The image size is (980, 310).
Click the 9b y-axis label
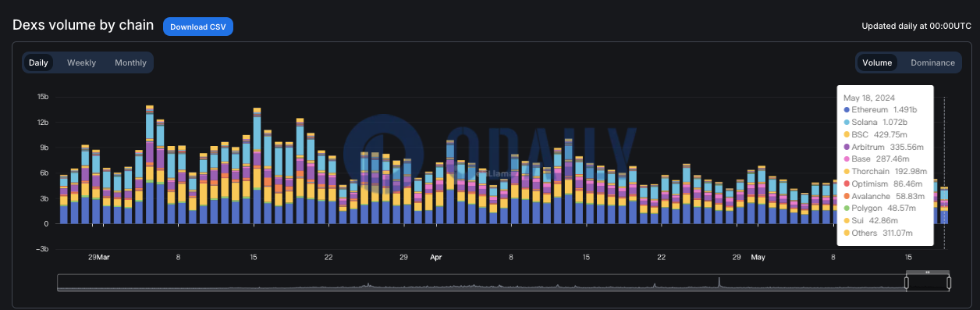pyautogui.click(x=44, y=148)
